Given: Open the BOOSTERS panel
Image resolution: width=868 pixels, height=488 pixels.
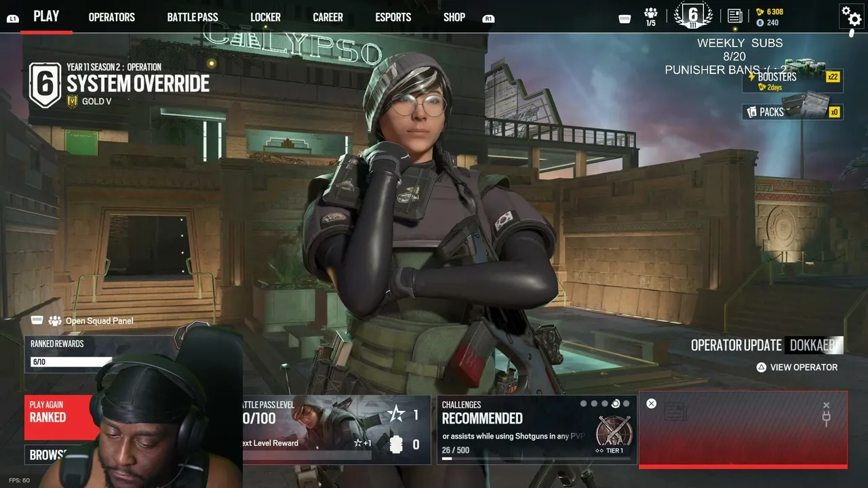Looking at the screenshot, I should [793, 80].
